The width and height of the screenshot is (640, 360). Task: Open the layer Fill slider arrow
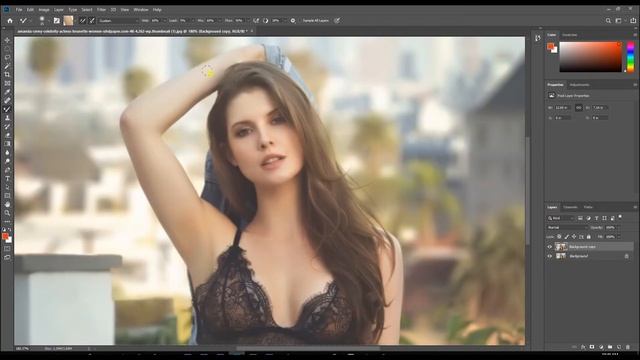click(x=619, y=237)
